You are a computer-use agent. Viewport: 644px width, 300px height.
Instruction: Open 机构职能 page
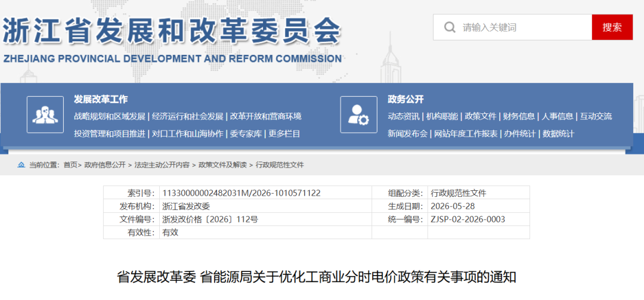pyautogui.click(x=442, y=116)
